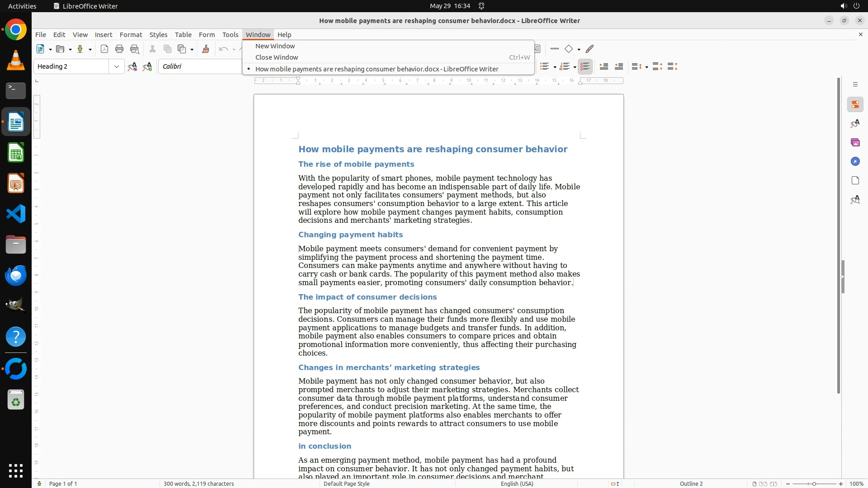Expand the Heading 2 paragraph style dropdown

[116, 66]
